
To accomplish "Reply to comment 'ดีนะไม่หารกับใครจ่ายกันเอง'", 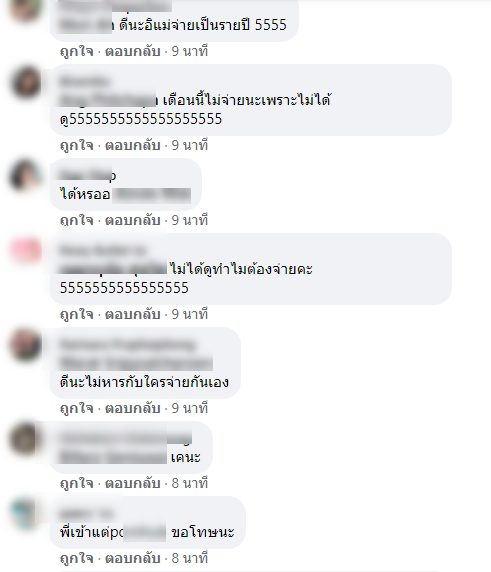I will click(x=133, y=408).
